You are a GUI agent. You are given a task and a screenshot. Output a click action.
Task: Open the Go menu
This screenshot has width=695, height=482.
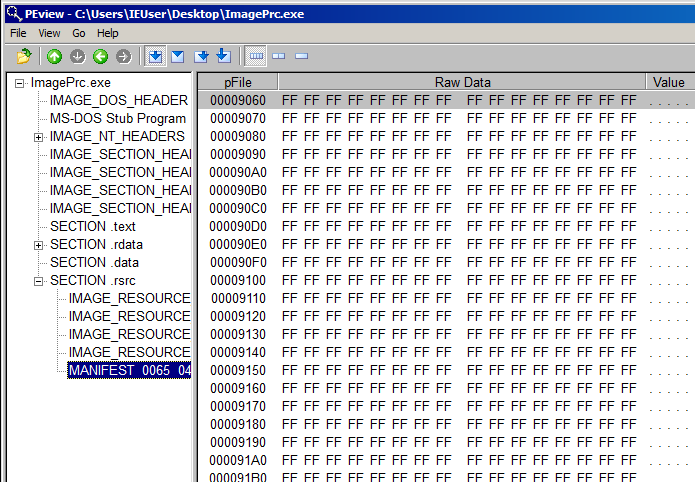[78, 33]
